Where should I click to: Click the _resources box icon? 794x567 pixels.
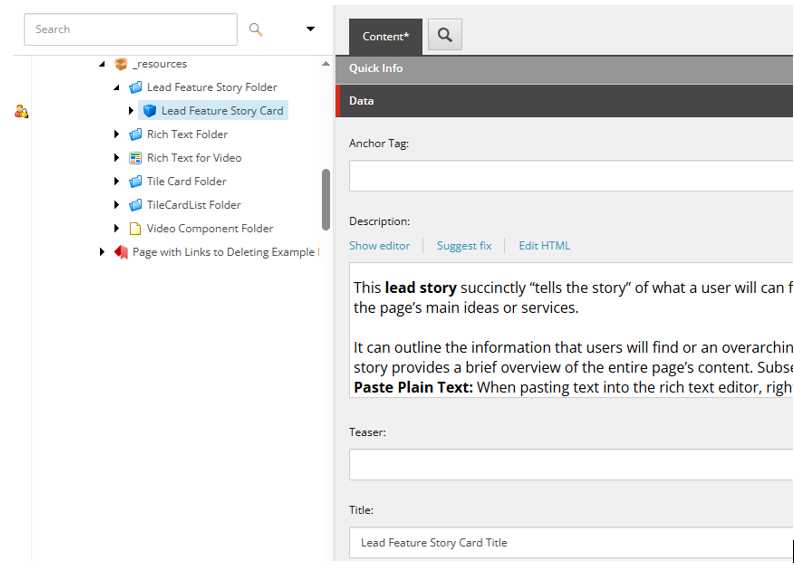[121, 64]
